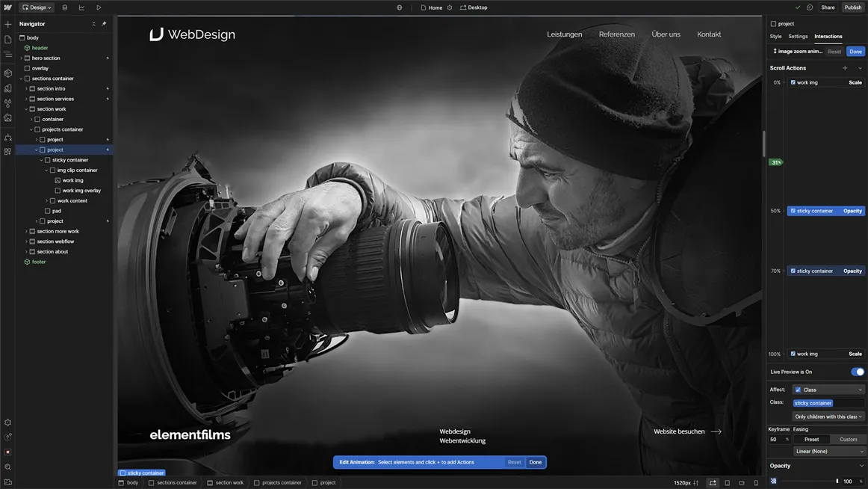Expand the section intro tree item
The height and width of the screenshot is (489, 868).
pyautogui.click(x=26, y=89)
